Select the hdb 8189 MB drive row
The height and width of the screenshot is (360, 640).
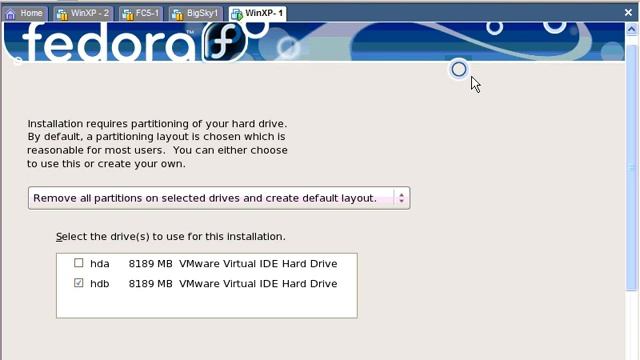pyautogui.click(x=207, y=283)
